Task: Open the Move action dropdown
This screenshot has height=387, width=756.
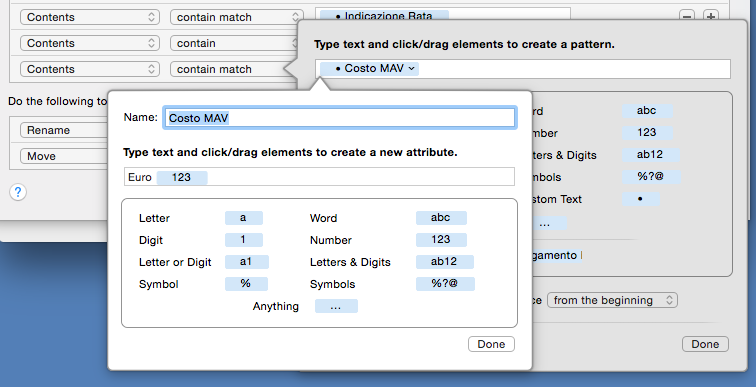Action: [64, 156]
